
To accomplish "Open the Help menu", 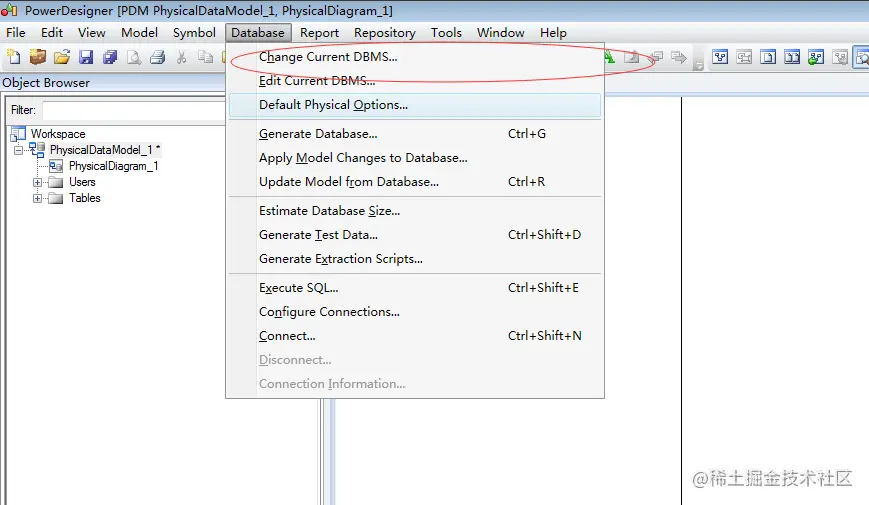I will [553, 33].
